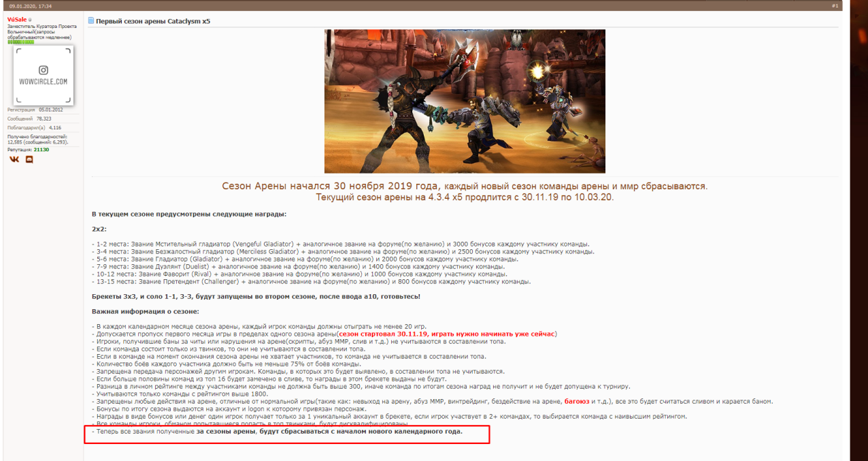This screenshot has width=868, height=461.
Task: Click the post title about Cataclysm x5 arena
Action: point(153,21)
